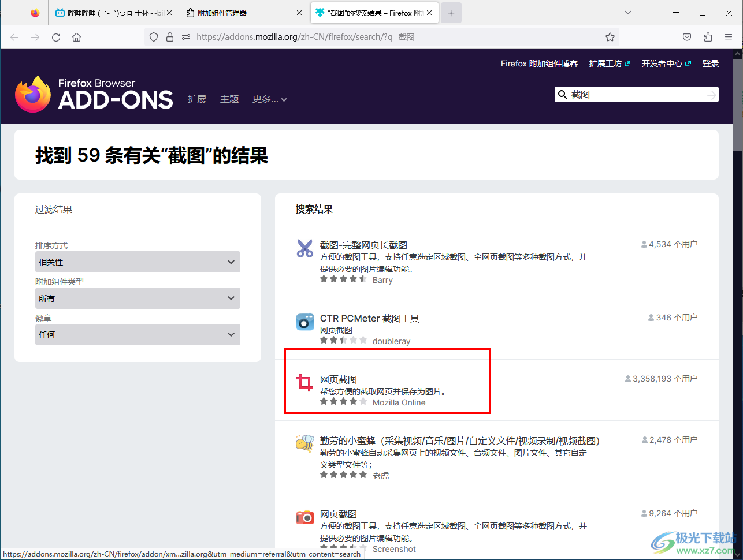The image size is (743, 560).
Task: Click the 找到 59 条有关"截图"的结果 heading
Action: pos(152,155)
